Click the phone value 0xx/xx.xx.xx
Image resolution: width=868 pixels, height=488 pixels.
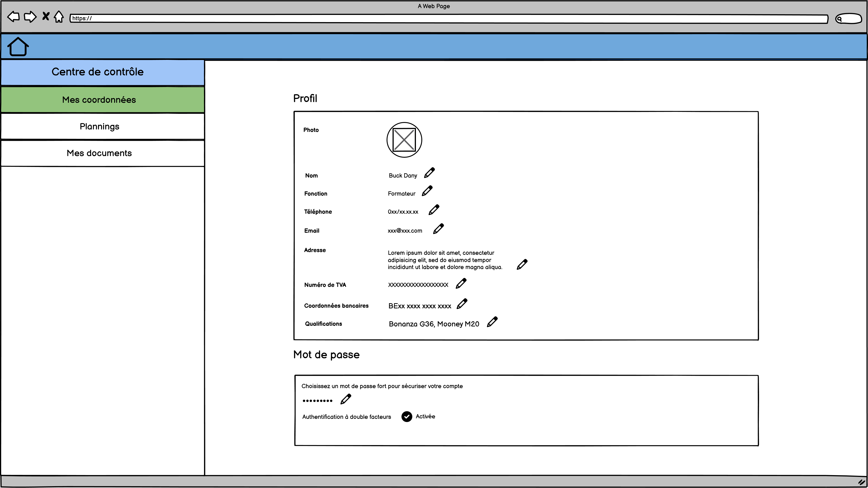(403, 212)
